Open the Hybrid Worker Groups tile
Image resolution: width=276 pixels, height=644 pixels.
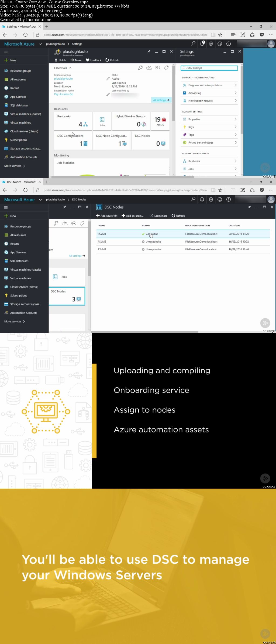click(x=131, y=121)
